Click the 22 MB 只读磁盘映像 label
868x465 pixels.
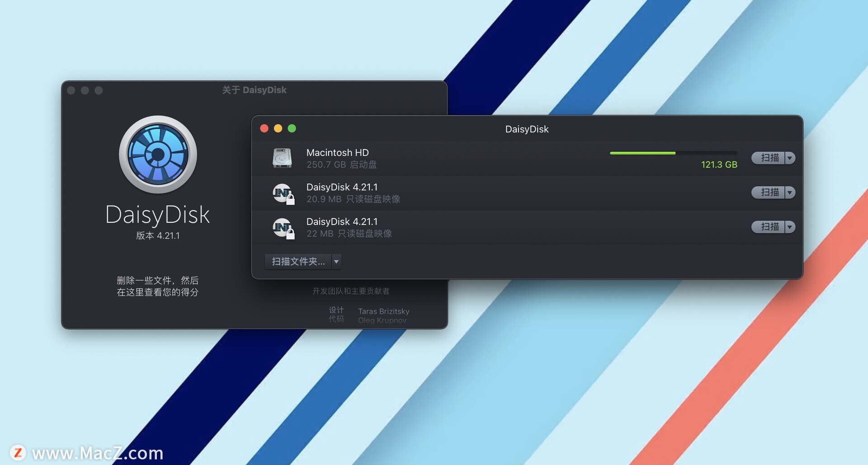(349, 234)
